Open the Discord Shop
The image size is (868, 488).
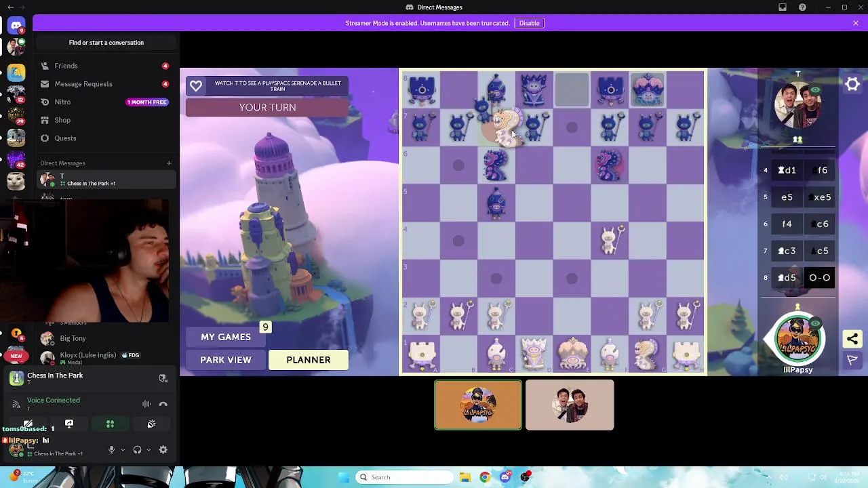click(106, 120)
